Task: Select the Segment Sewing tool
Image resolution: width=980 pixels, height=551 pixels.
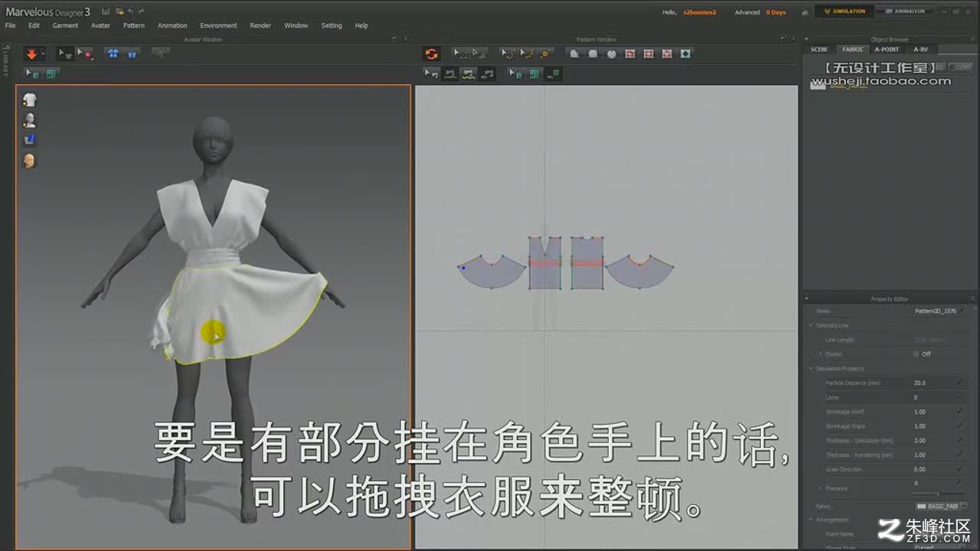Action: coord(450,73)
